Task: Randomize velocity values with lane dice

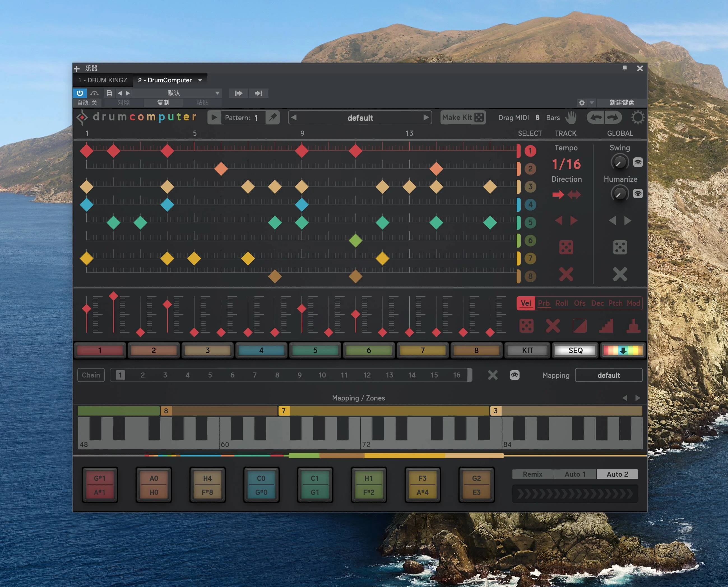Action: click(x=526, y=326)
